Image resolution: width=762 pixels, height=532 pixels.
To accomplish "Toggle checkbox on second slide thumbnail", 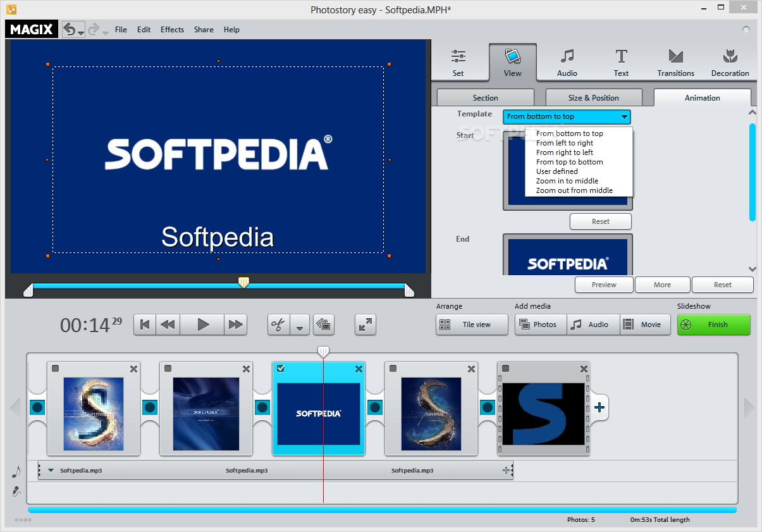I will click(x=168, y=369).
